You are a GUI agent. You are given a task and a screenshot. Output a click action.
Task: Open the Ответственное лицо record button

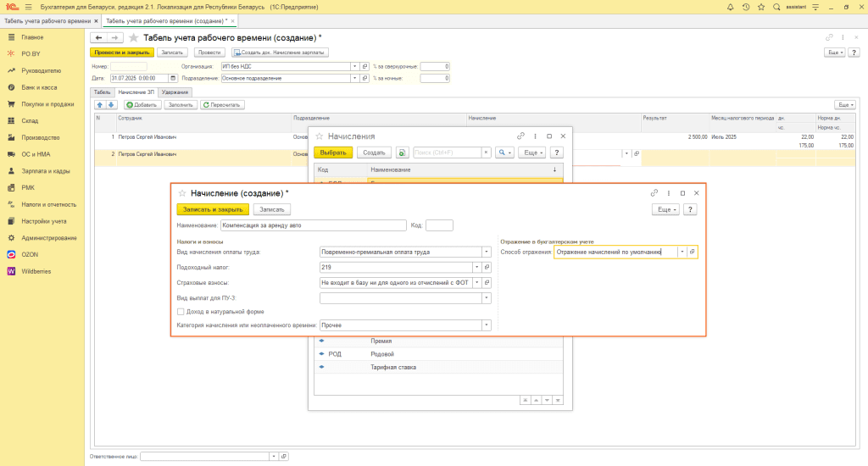(284, 457)
